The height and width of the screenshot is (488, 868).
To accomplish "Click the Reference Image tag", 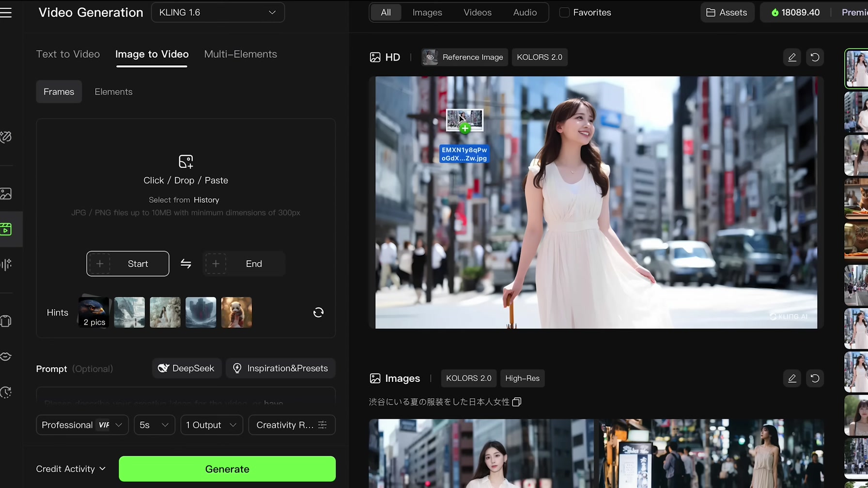I will (x=465, y=57).
